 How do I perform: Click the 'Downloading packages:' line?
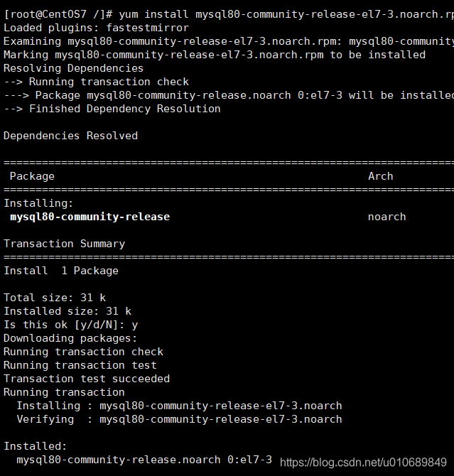pos(70,338)
